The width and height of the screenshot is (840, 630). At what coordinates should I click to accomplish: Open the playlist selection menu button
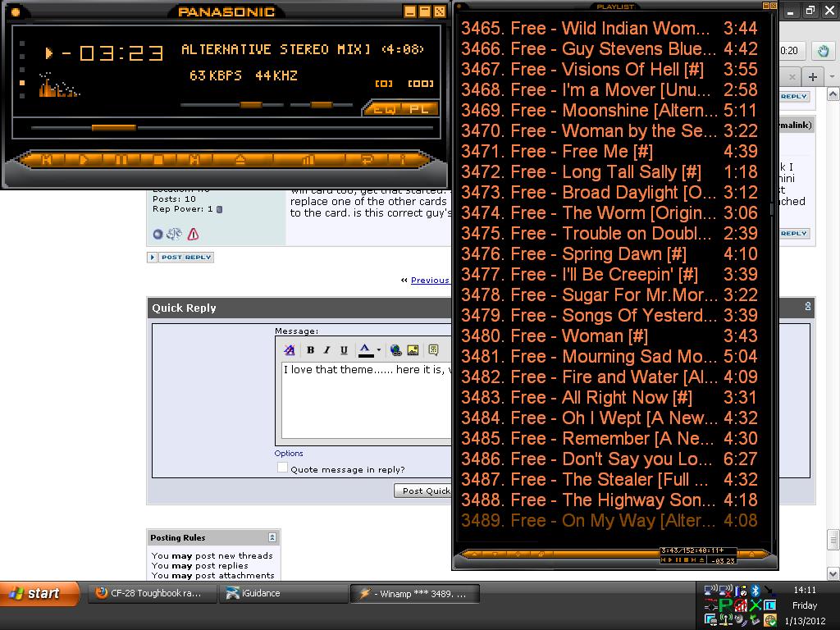tap(518, 554)
